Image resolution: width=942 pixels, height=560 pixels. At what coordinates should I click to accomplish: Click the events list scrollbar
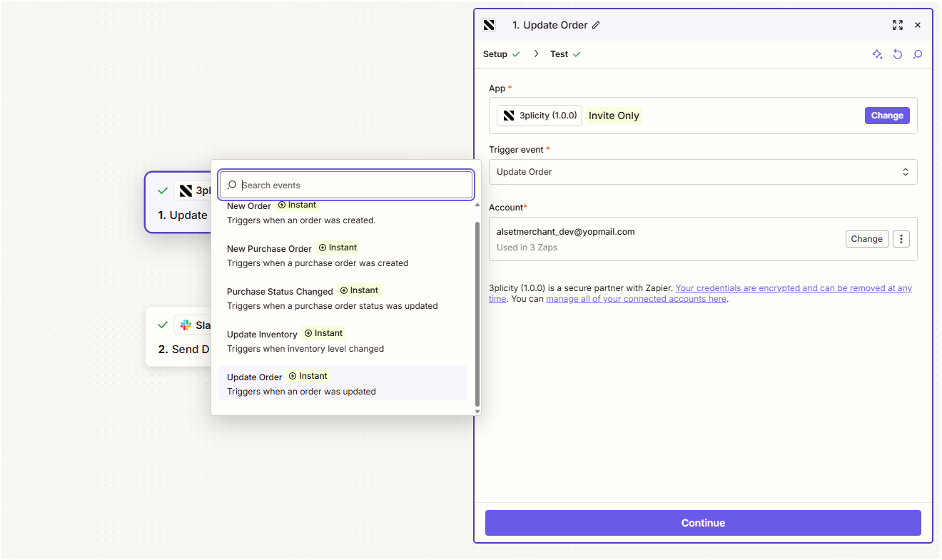pyautogui.click(x=477, y=313)
